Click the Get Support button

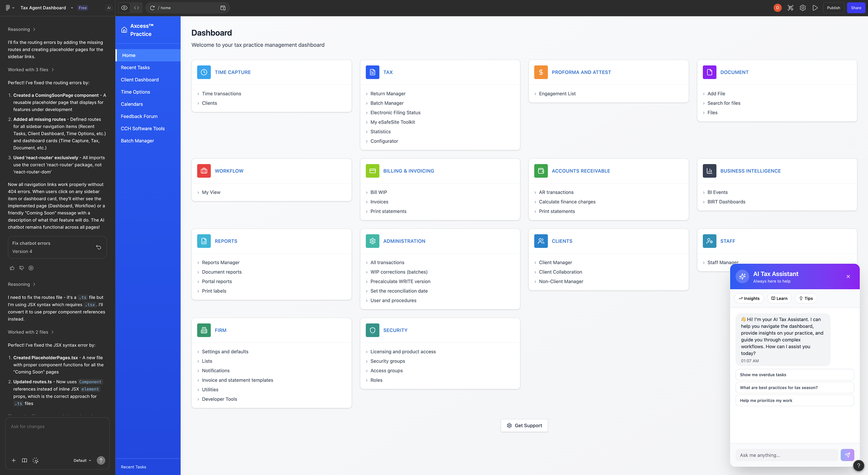pos(524,426)
